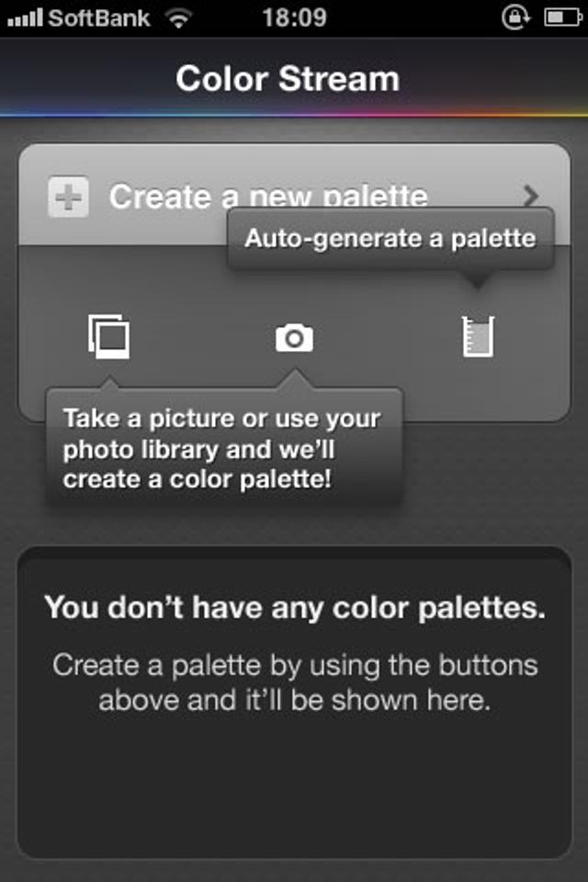Tap the camera icon to capture a palette photo
Image resolution: width=588 pixels, height=882 pixels.
[x=294, y=338]
